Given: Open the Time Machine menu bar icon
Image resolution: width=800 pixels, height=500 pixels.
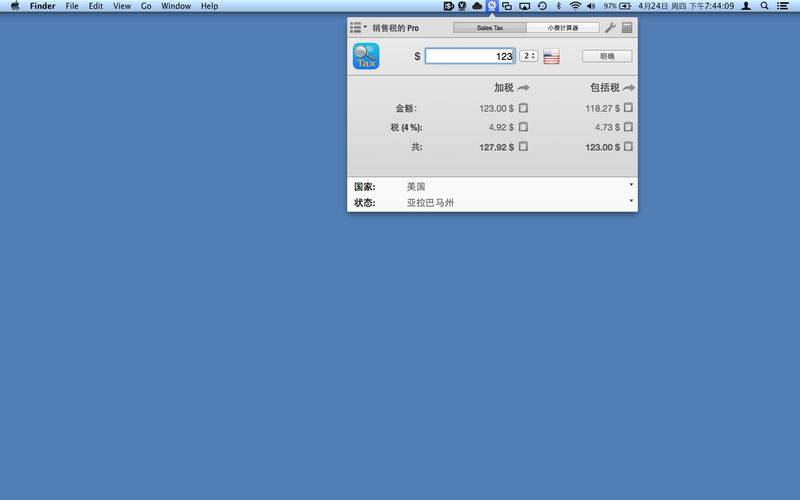Looking at the screenshot, I should (542, 6).
